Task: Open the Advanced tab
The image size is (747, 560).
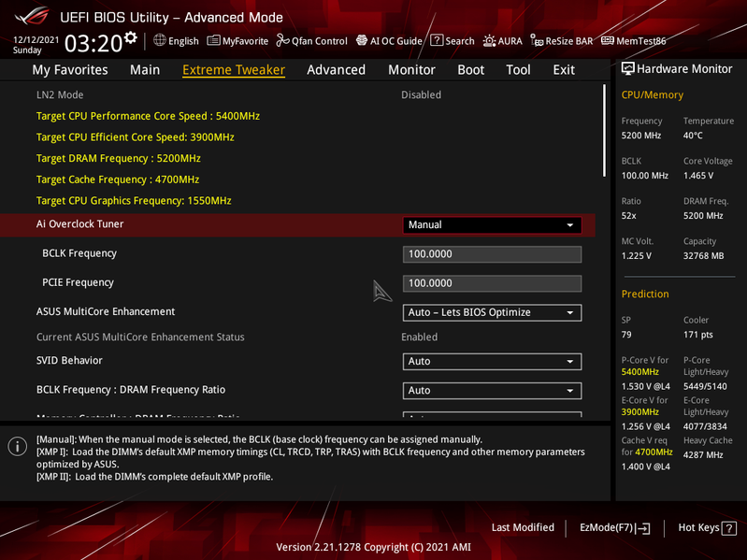Action: tap(336, 69)
